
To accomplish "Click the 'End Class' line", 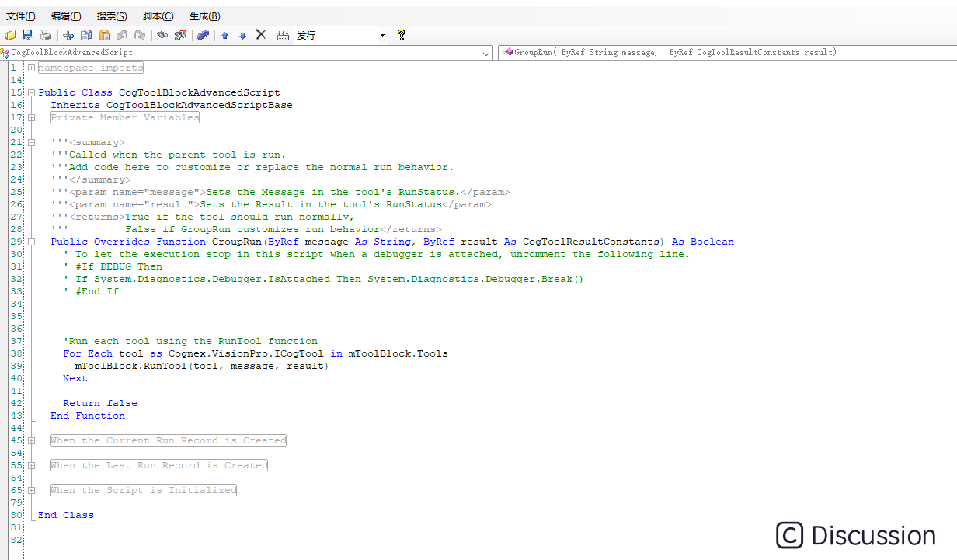I will coord(66,515).
